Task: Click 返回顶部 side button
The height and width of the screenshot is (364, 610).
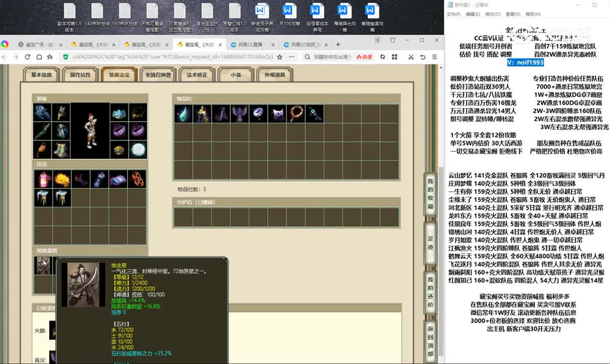Action: click(x=430, y=340)
